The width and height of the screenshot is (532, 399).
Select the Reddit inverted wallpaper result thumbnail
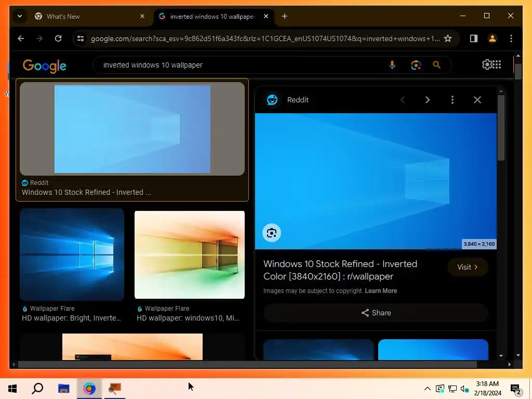132,129
